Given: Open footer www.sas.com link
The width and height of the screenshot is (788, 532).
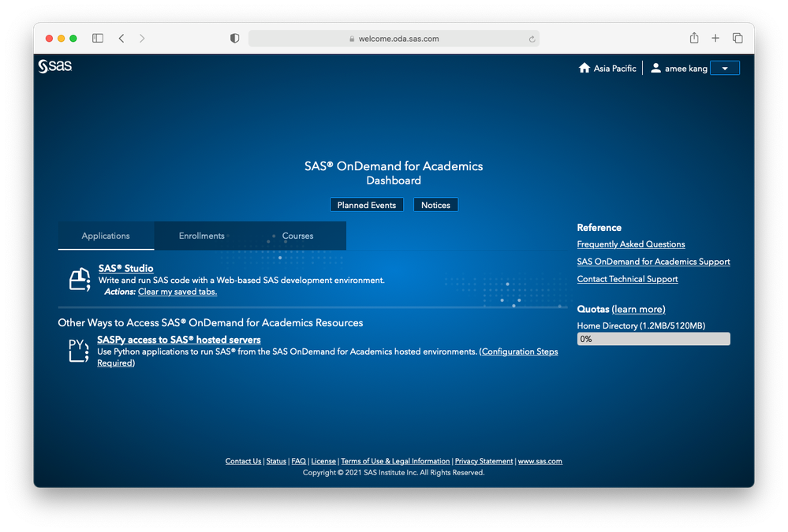Looking at the screenshot, I should (540, 461).
